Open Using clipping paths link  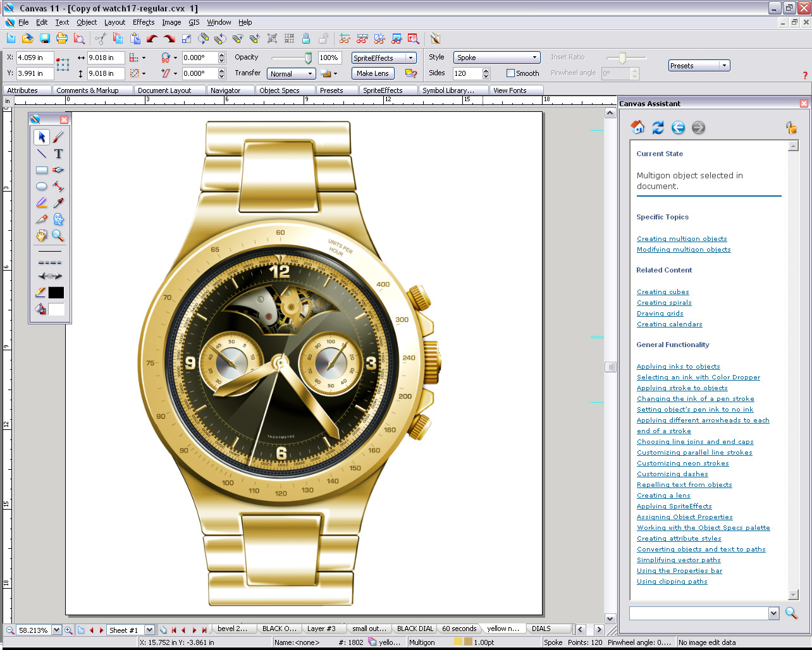pyautogui.click(x=672, y=582)
